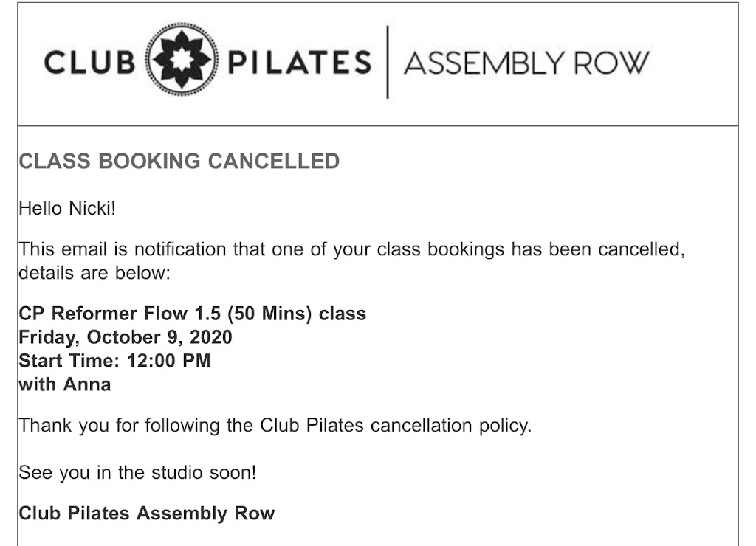Click the 'with Anna' instructor line

pos(65,384)
